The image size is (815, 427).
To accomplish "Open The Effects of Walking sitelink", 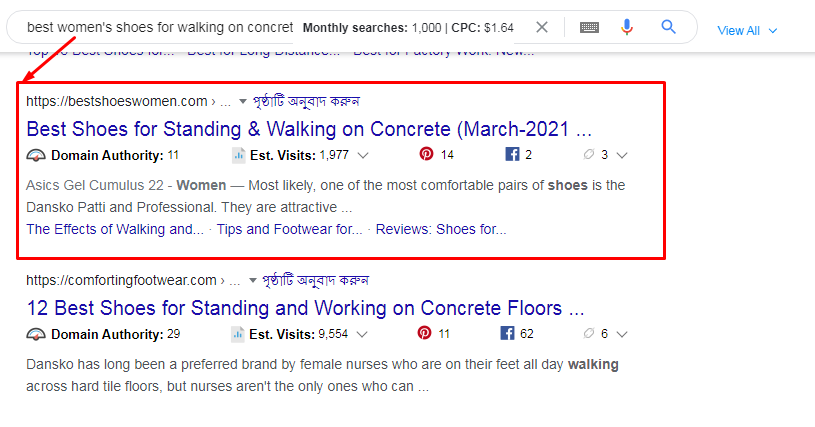I will (x=115, y=229).
